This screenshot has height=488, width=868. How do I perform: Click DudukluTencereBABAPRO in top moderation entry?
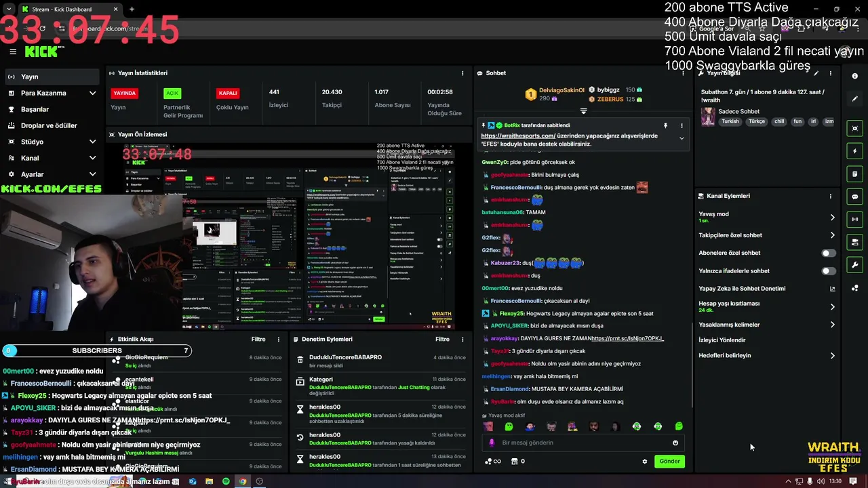pos(345,357)
